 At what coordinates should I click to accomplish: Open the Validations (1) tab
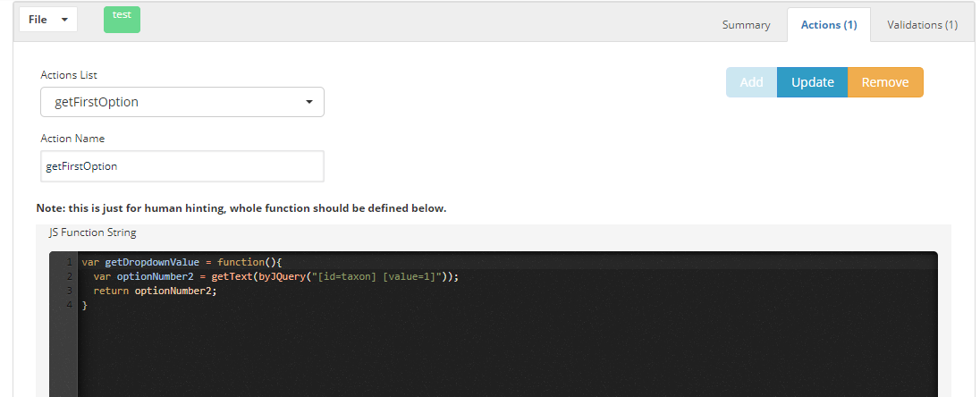click(x=922, y=25)
